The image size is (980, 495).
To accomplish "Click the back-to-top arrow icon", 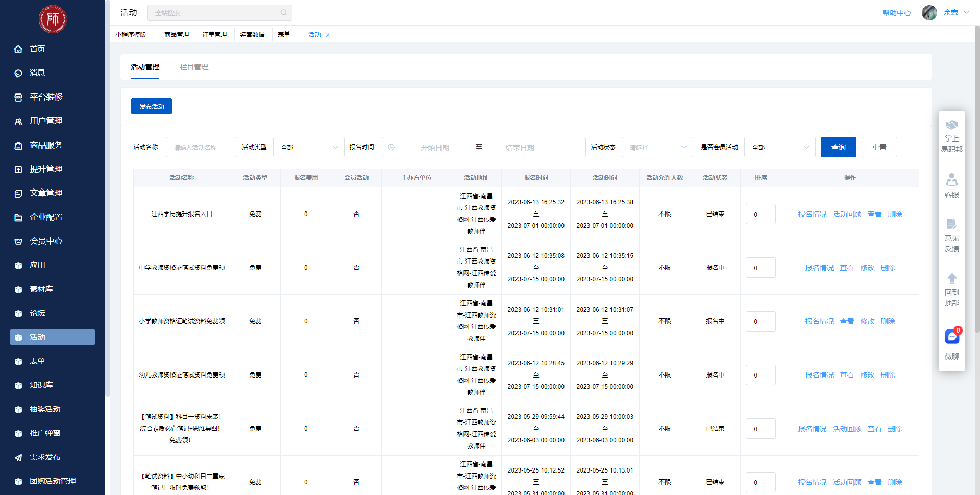I will [952, 278].
